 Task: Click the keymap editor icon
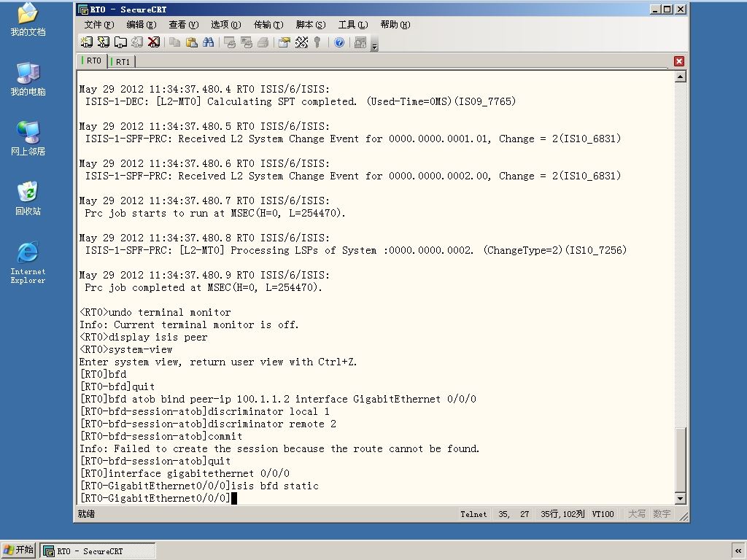pos(301,42)
